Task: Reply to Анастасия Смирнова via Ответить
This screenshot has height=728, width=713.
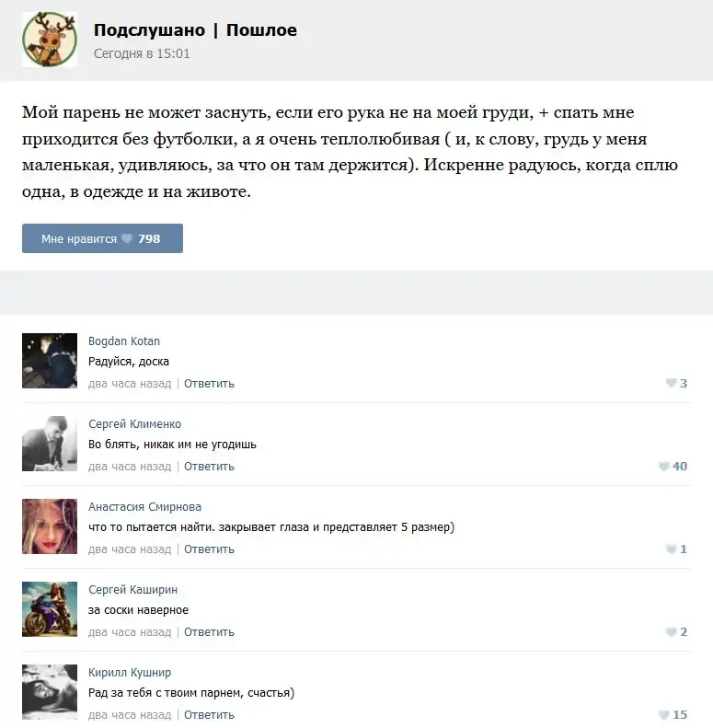Action: click(209, 549)
